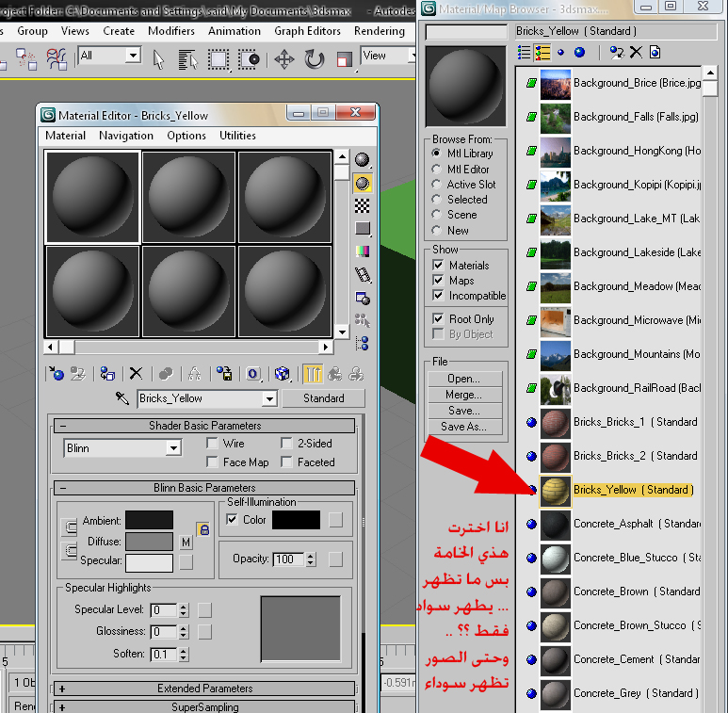Image resolution: width=728 pixels, height=713 pixels.
Task: Click the Reset Map X icon
Action: click(136, 374)
